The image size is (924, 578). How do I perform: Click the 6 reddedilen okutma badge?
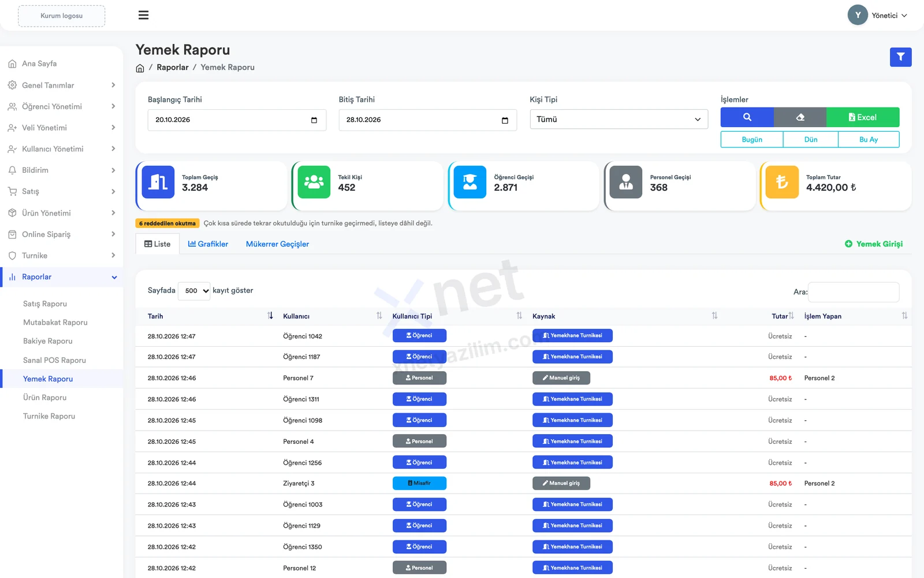point(167,223)
